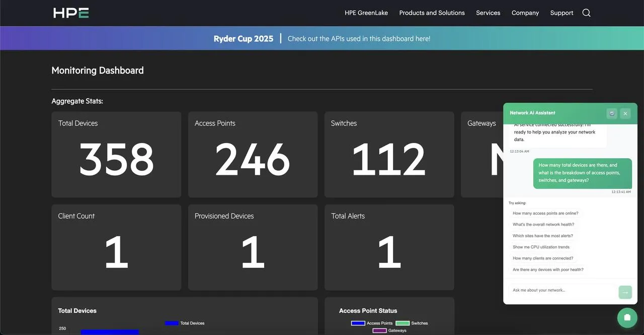Viewport: 644px width, 335px height.
Task: Open the Products and Solutions dropdown
Action: point(432,13)
